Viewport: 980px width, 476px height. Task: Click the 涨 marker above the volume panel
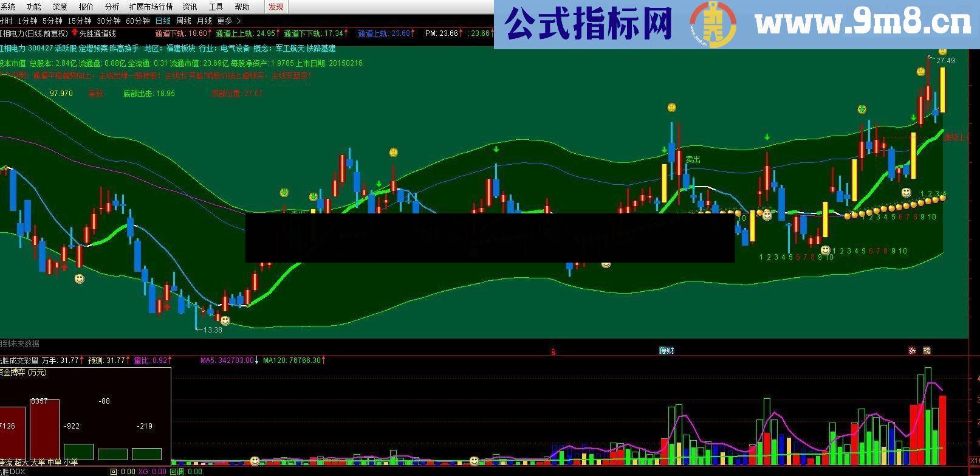pyautogui.click(x=912, y=351)
